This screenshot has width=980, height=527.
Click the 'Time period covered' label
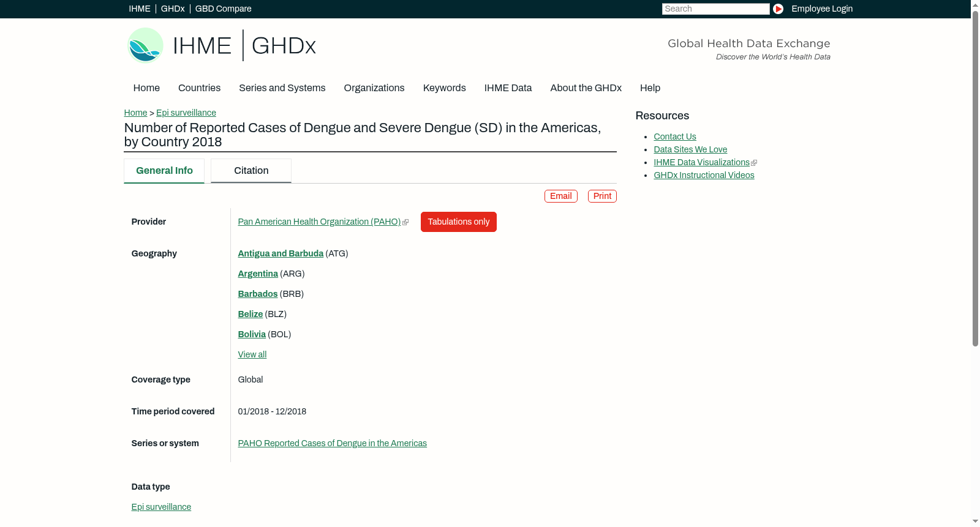tap(173, 411)
